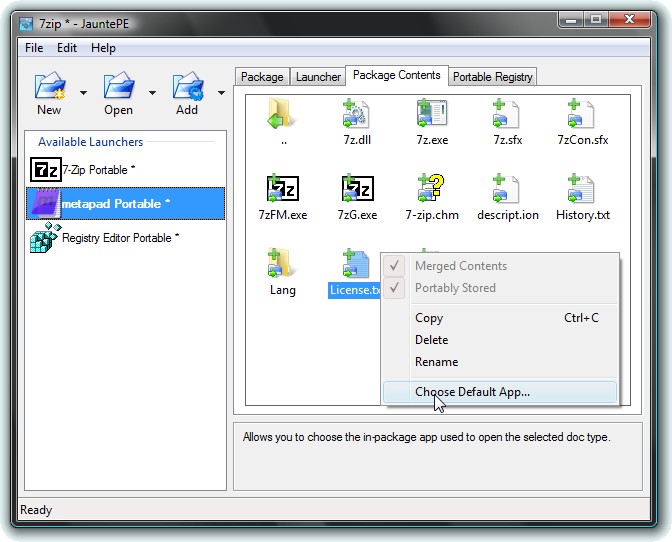The image size is (672, 542).
Task: Select the Lang folder icon
Action: click(x=282, y=263)
